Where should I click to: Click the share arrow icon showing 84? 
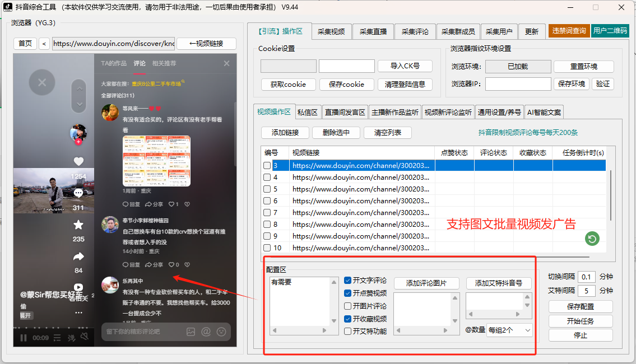tap(79, 255)
